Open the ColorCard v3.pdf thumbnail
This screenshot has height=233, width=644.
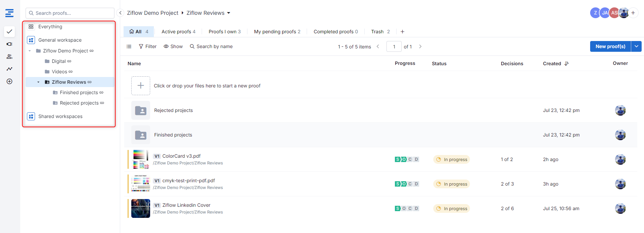pyautogui.click(x=141, y=159)
